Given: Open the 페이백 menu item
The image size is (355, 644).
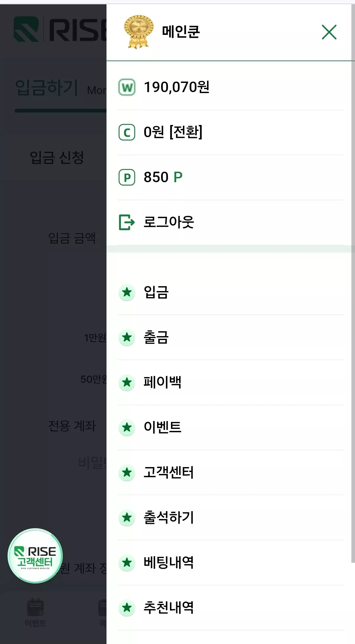Looking at the screenshot, I should [x=231, y=383].
